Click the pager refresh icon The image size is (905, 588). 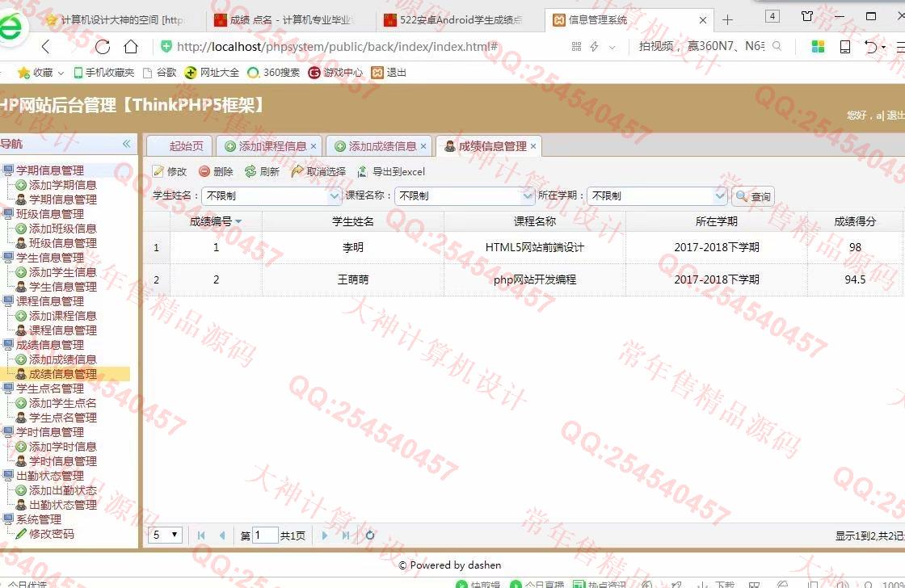coord(370,535)
